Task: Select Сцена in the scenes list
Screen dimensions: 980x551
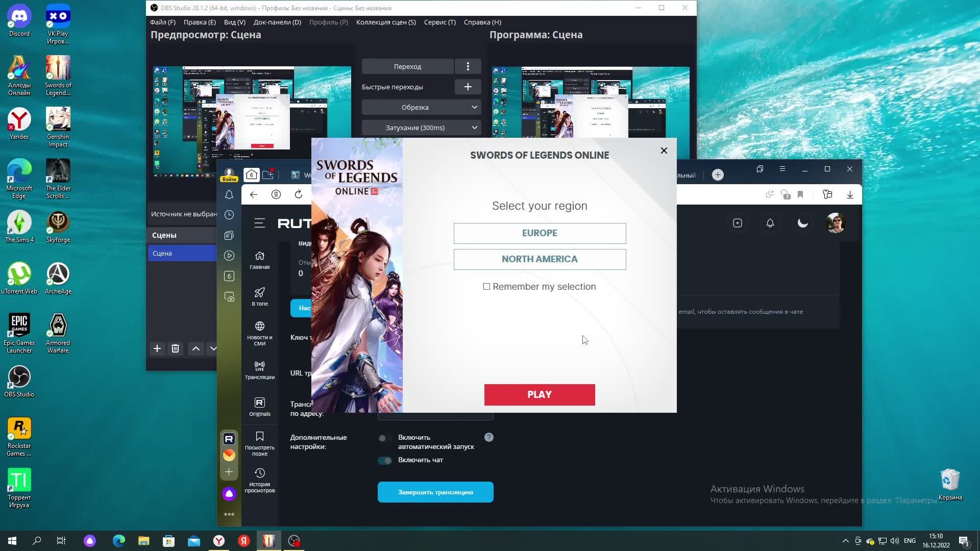Action: click(181, 253)
